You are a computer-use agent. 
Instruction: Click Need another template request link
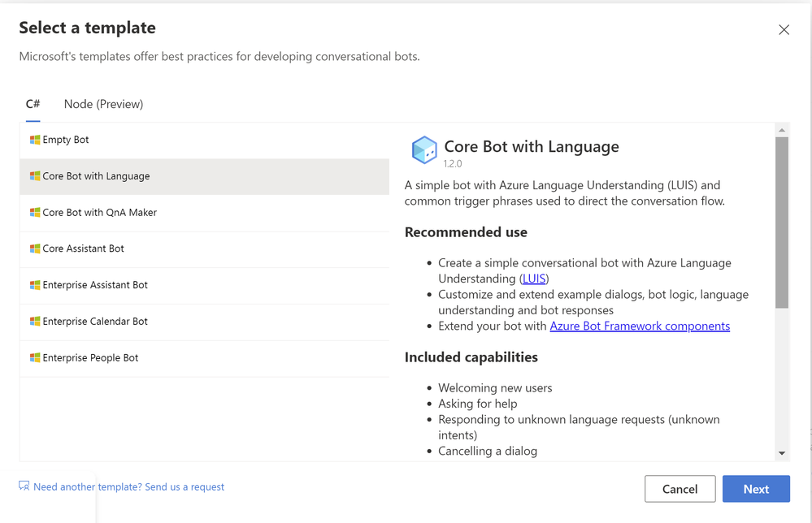[x=128, y=487]
